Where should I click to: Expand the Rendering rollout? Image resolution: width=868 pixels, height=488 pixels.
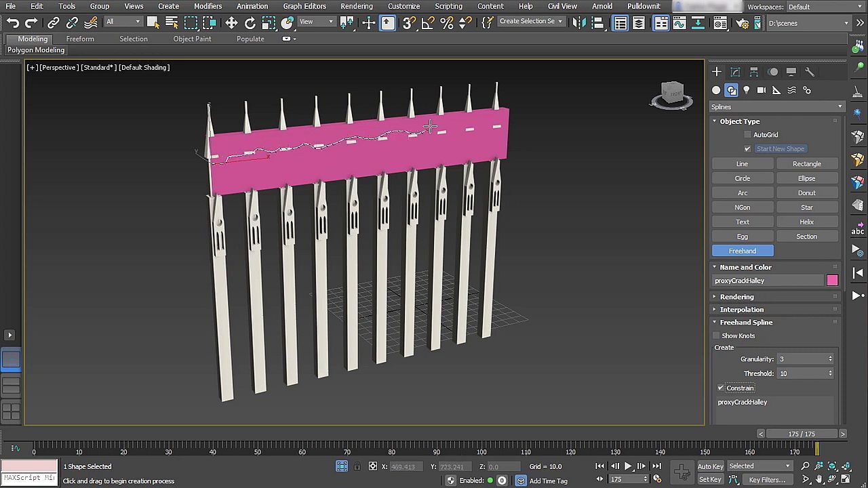[736, 297]
